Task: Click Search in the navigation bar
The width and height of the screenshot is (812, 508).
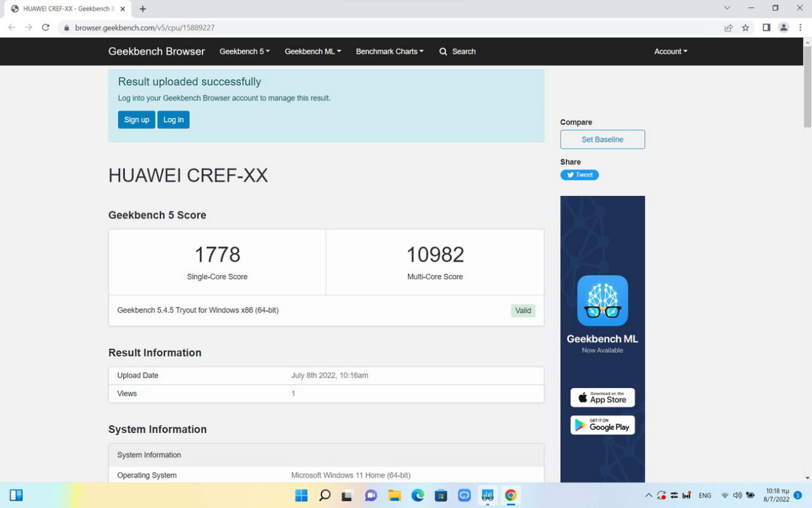Action: click(x=457, y=51)
